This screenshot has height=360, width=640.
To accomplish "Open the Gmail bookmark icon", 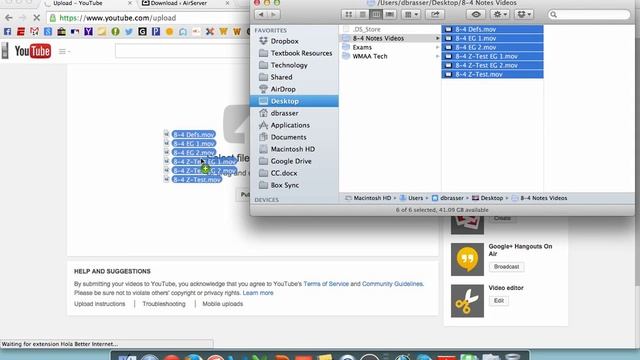I will coord(34,31).
